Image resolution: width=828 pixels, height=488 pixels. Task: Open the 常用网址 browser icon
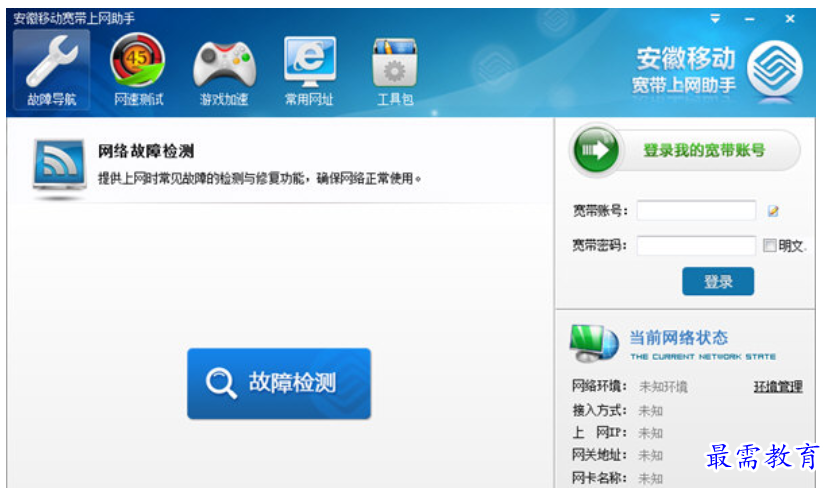point(309,69)
